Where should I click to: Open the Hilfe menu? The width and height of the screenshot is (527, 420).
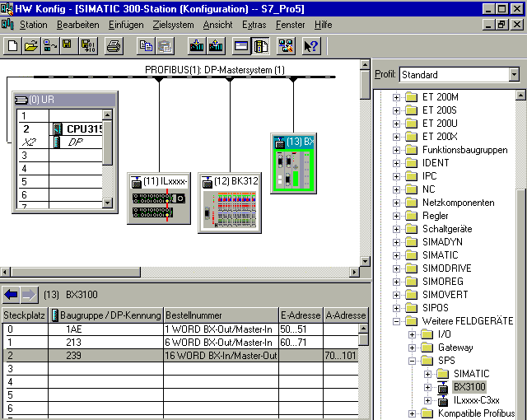(324, 25)
